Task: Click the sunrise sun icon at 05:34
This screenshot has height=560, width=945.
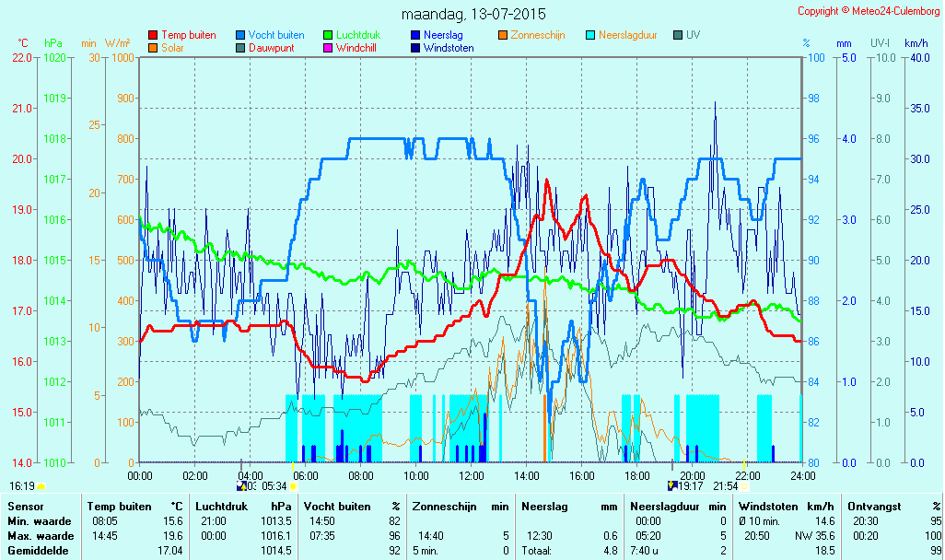Action: point(294,486)
